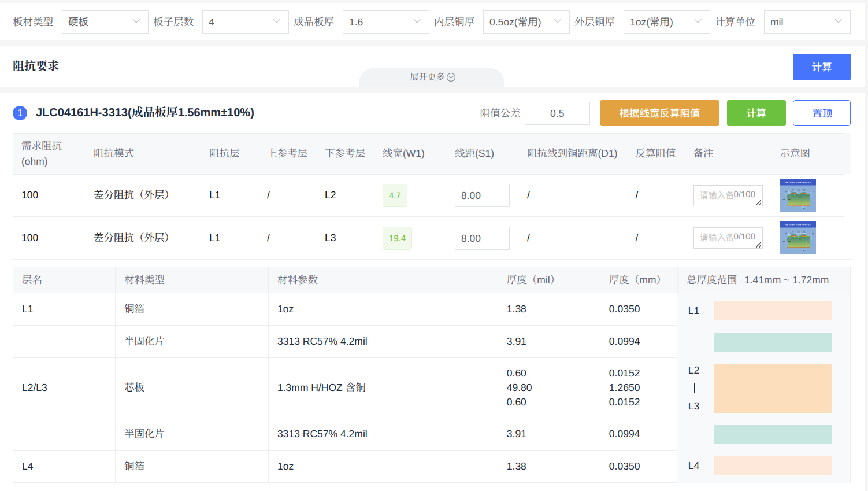This screenshot has height=491, width=868.
Task: Click the 线距 input in the L2 reference row
Action: (482, 195)
